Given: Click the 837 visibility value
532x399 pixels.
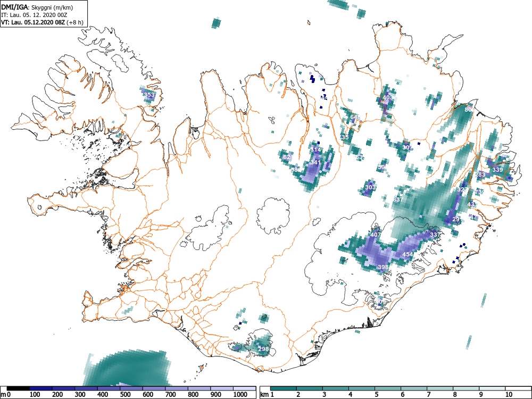Looking at the screenshot, I should pyautogui.click(x=397, y=199).
